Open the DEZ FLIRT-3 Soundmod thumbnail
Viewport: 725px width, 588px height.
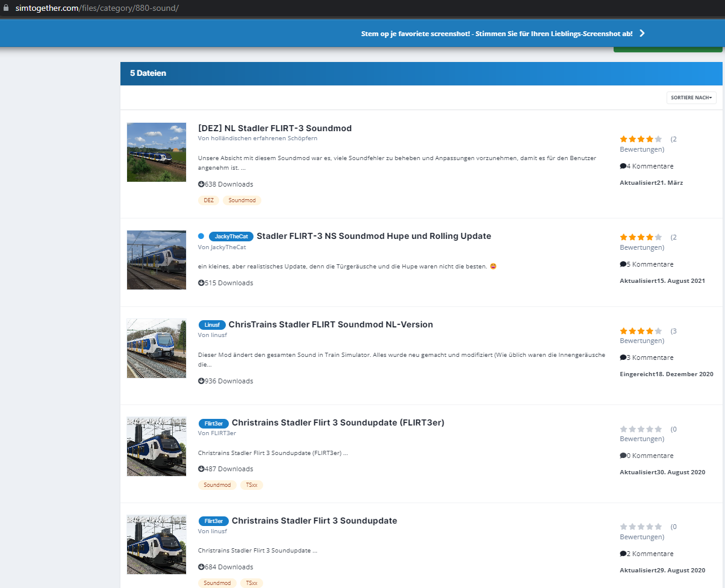tap(157, 152)
